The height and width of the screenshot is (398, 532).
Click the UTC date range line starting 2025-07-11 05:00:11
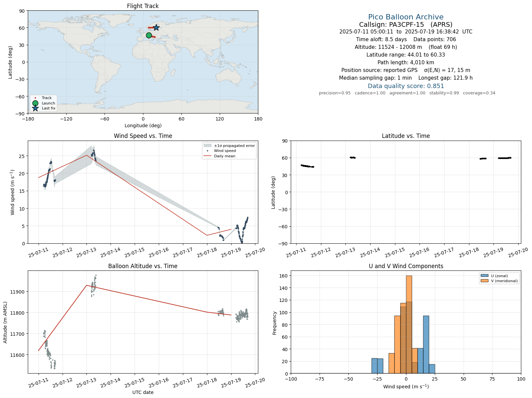[x=406, y=32]
